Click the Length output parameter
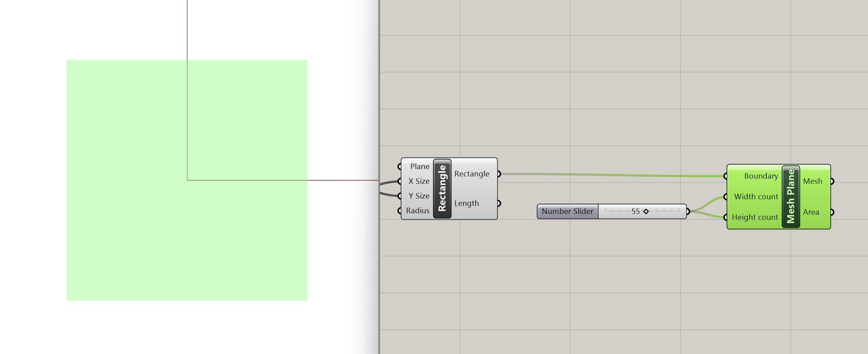 click(x=466, y=203)
